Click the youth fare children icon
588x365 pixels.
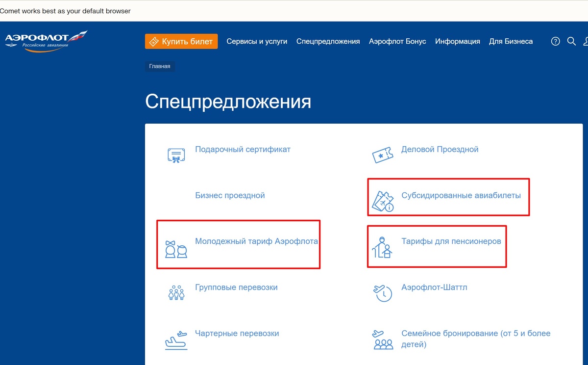pyautogui.click(x=175, y=249)
